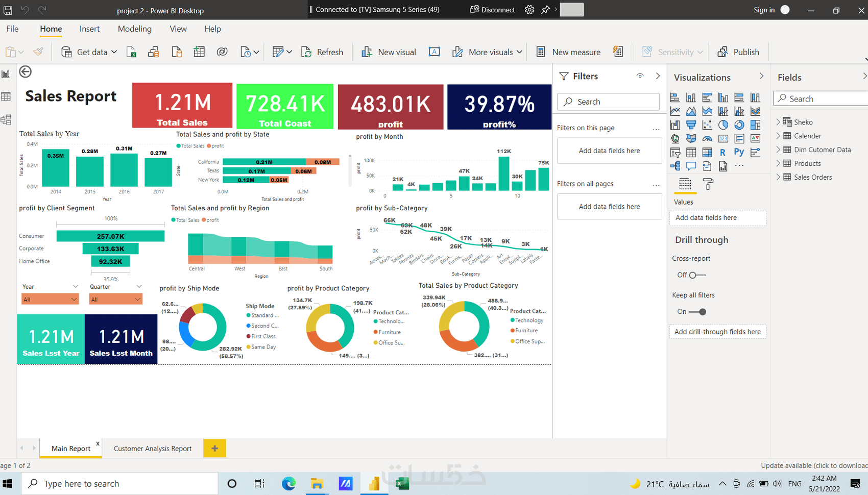
Task: Adjust the Keep all filters slider control
Action: pos(702,311)
